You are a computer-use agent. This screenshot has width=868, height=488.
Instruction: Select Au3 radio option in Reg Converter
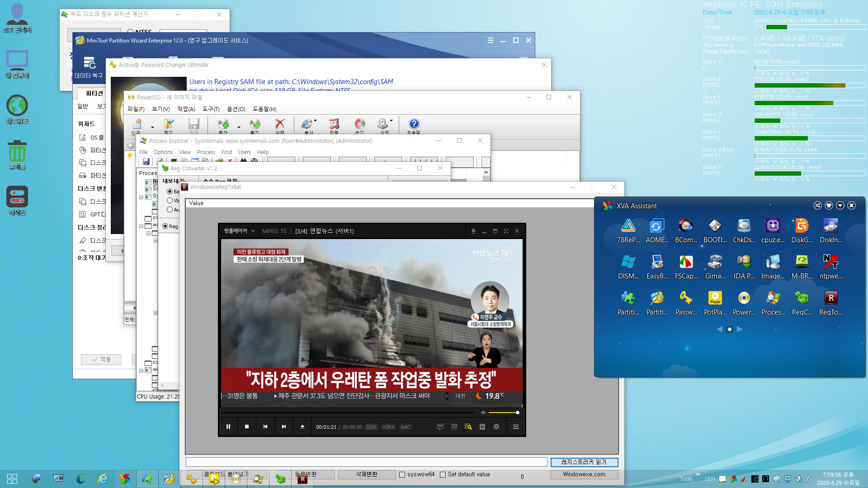tap(170, 210)
